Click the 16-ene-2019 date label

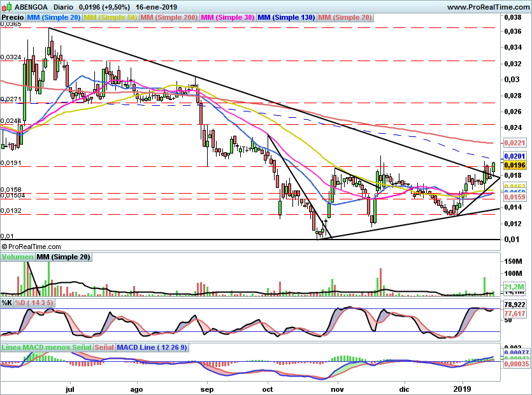[156, 7]
